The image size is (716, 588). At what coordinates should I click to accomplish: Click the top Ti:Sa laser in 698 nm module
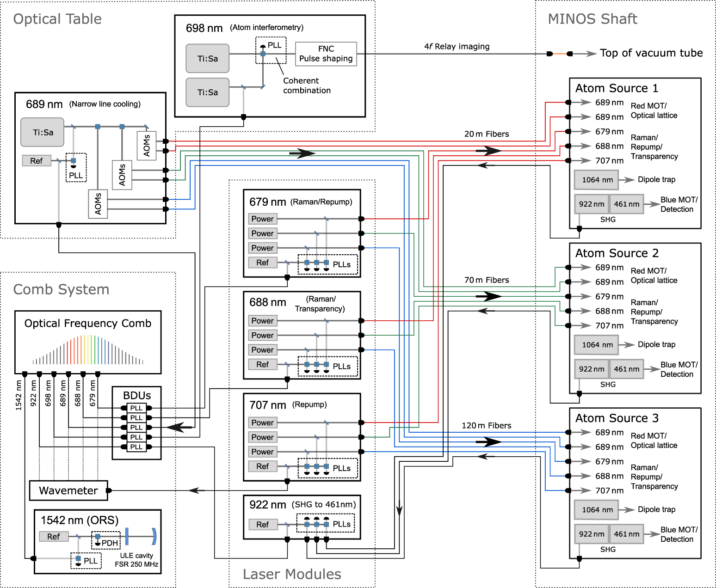pyautogui.click(x=208, y=58)
